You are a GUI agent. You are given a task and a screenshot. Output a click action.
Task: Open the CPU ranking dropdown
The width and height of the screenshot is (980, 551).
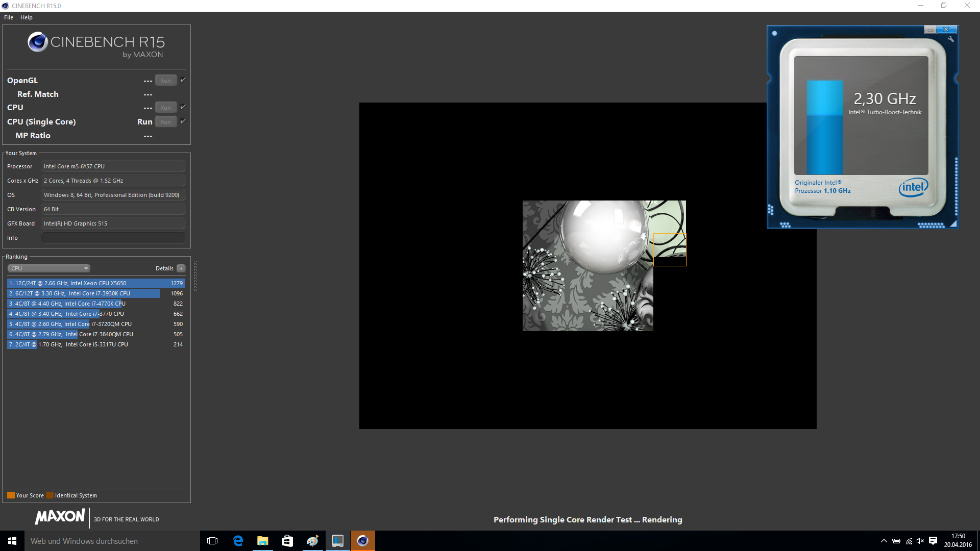[49, 268]
